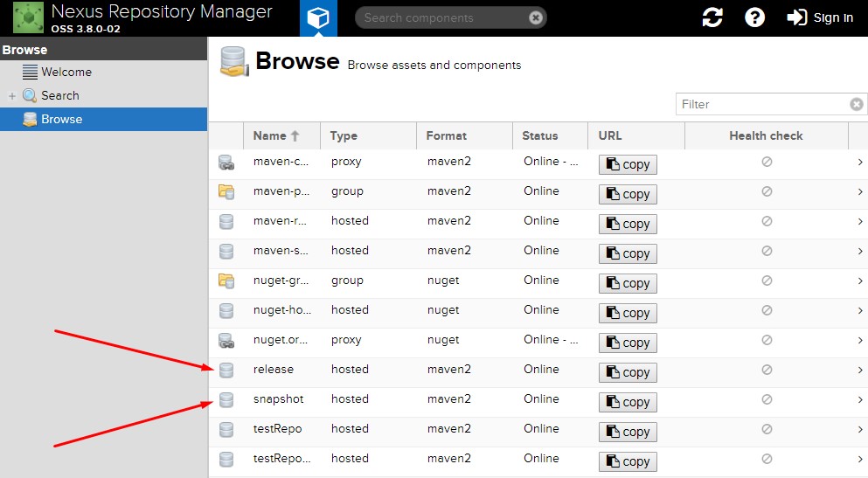This screenshot has width=868, height=478.
Task: Click health check icon for nuget-ho...
Action: point(767,310)
